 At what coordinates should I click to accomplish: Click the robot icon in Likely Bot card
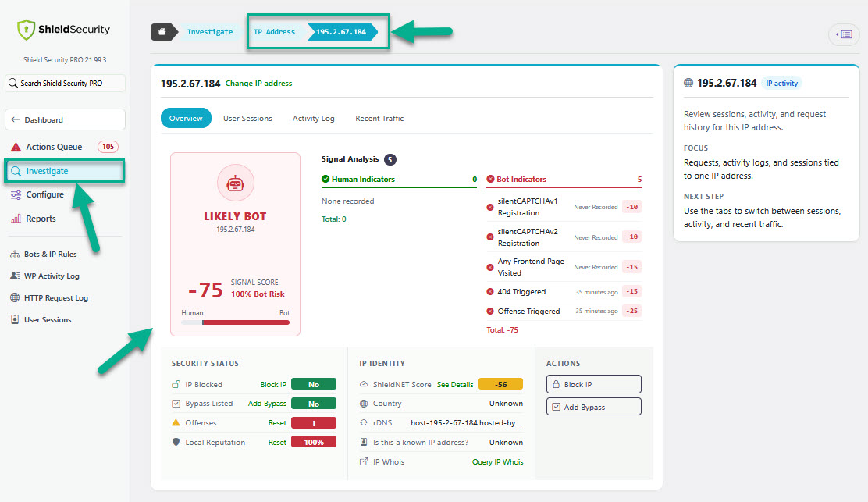coord(235,183)
